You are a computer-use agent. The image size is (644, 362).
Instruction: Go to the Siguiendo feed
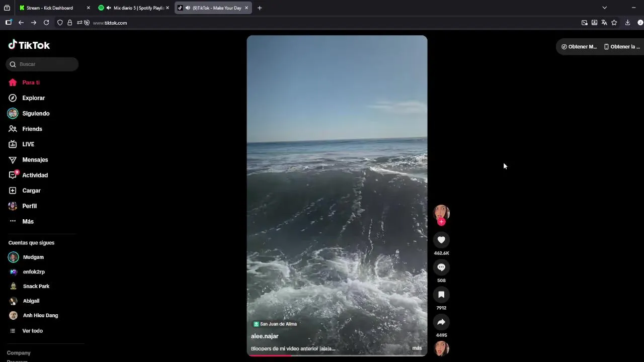[28, 114]
